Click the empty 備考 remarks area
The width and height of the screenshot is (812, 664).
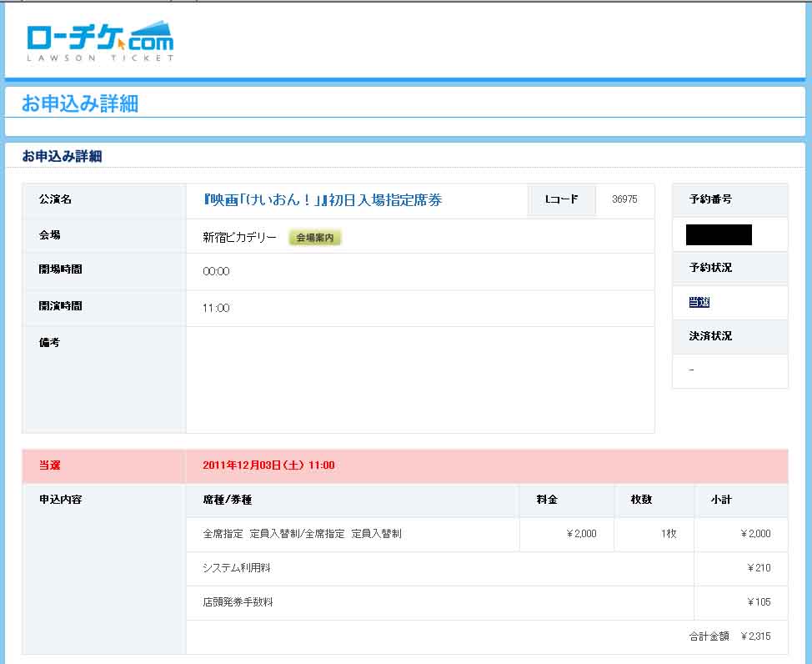pos(419,380)
